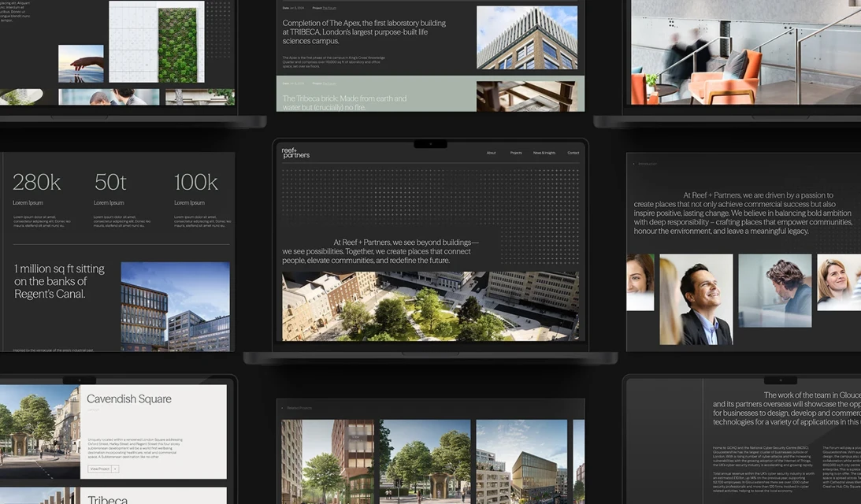Click the Regent's Canal building image
This screenshot has height=504, width=861.
(175, 306)
